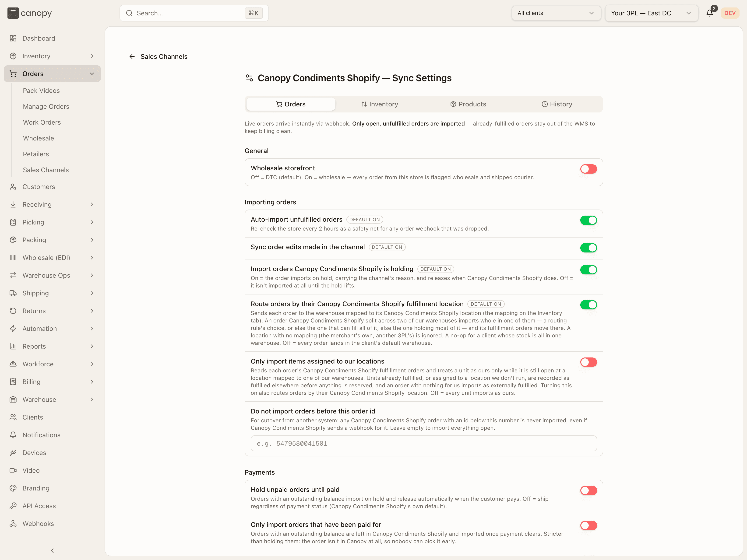The width and height of the screenshot is (747, 560).
Task: Open Sales Channels submenu item
Action: 46,170
